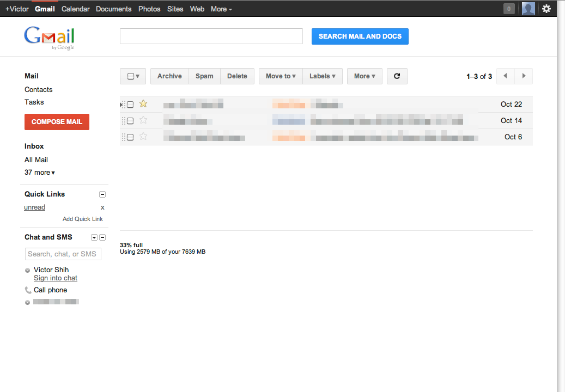Open the settings gear icon

[x=546, y=9]
